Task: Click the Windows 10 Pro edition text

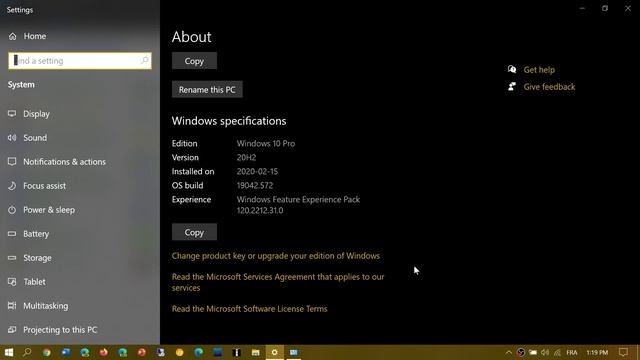Action: coord(266,144)
